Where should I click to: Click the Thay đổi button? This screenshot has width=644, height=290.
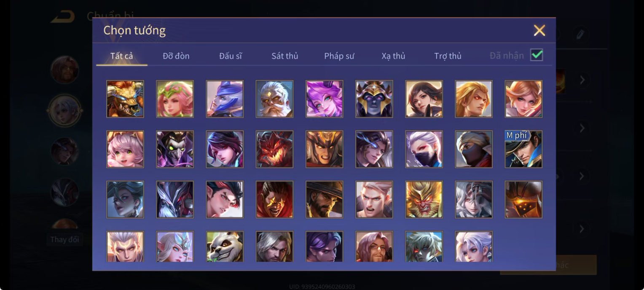pos(64,239)
